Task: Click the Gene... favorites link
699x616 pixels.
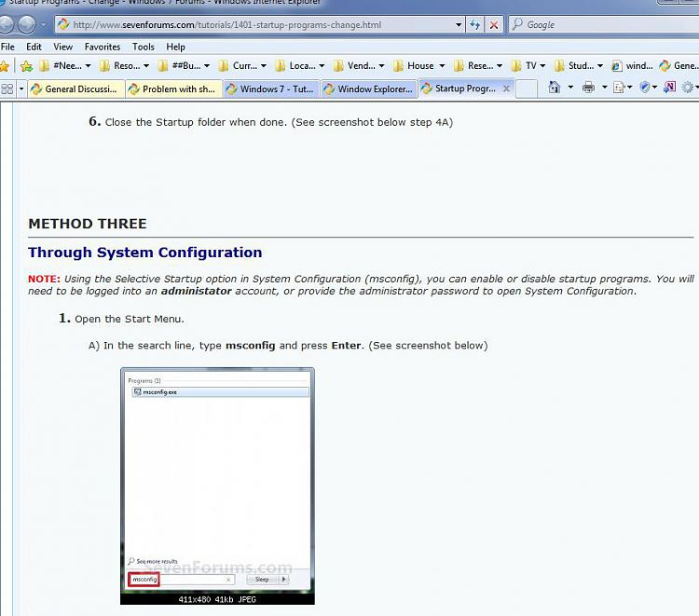Action: coord(678,66)
